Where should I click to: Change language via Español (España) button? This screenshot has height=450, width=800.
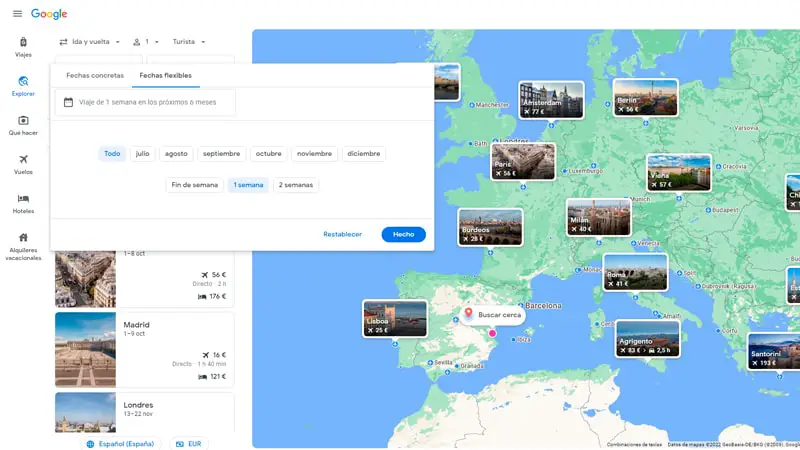(120, 444)
